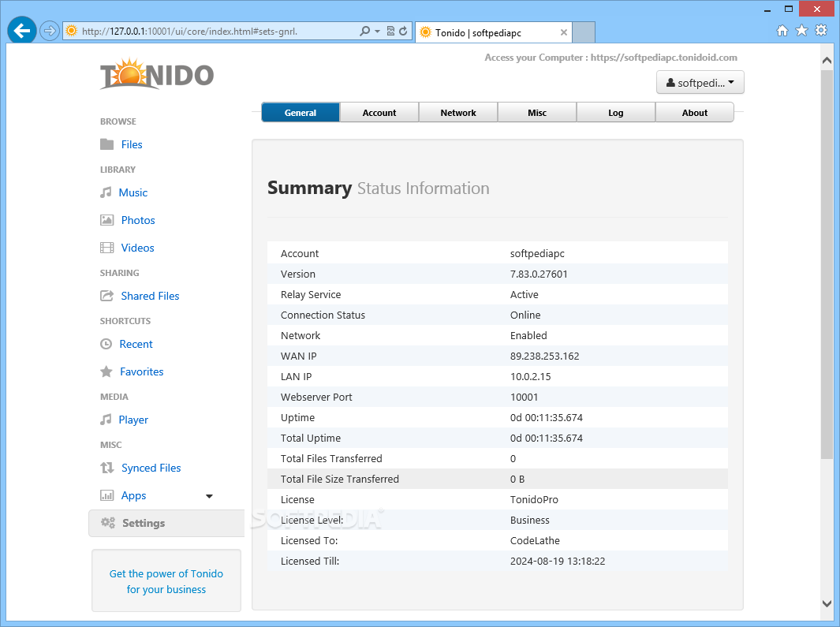Switch to the General tab
840x627 pixels.
pyautogui.click(x=301, y=113)
